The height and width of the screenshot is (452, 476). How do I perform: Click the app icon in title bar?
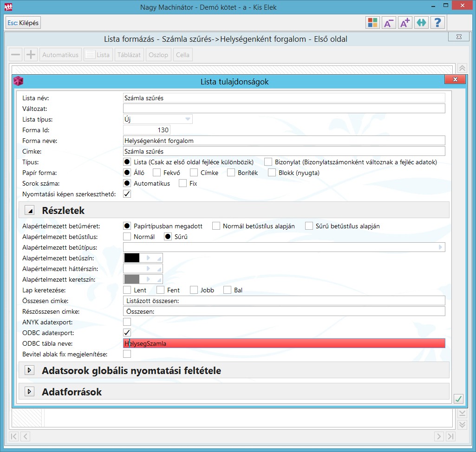tap(8, 6)
